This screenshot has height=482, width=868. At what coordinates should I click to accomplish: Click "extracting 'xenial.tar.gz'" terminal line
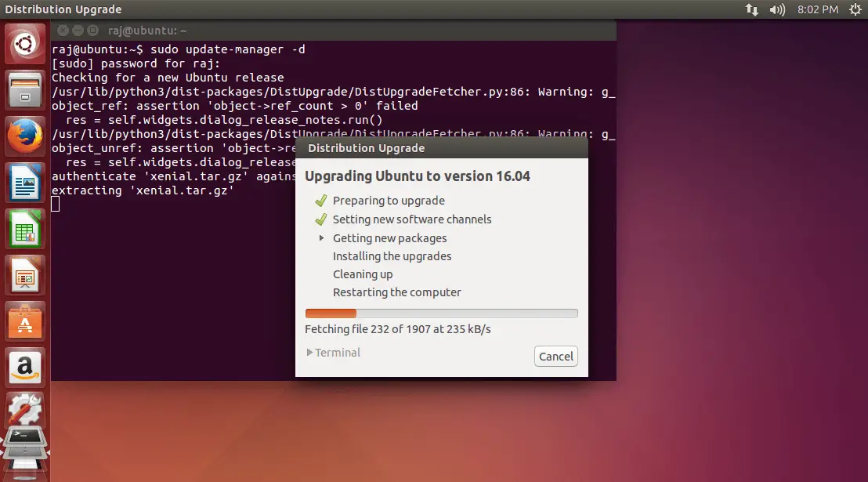(143, 190)
